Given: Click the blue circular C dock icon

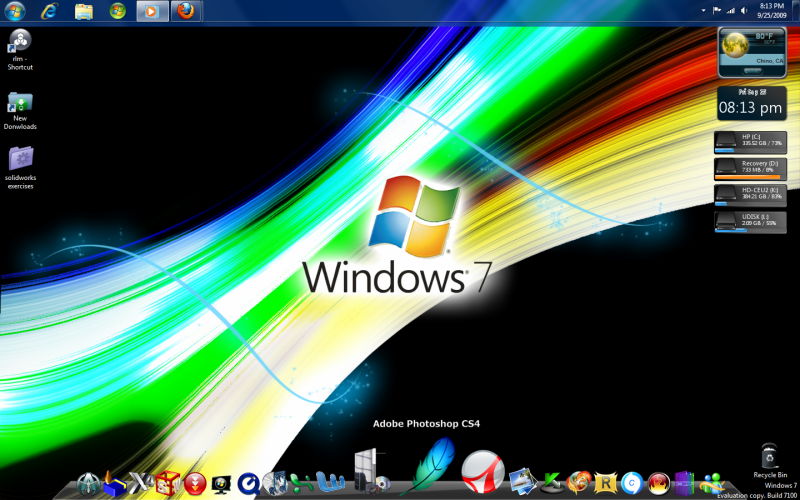Looking at the screenshot, I should coord(632,483).
